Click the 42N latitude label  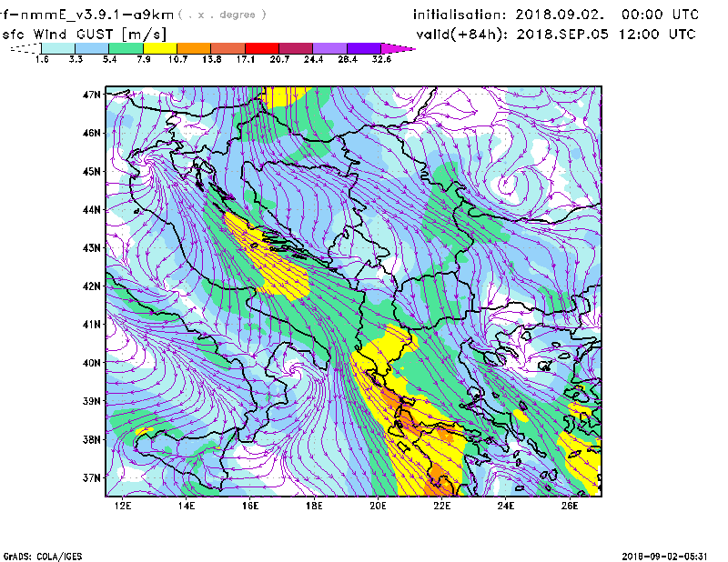pyautogui.click(x=92, y=286)
